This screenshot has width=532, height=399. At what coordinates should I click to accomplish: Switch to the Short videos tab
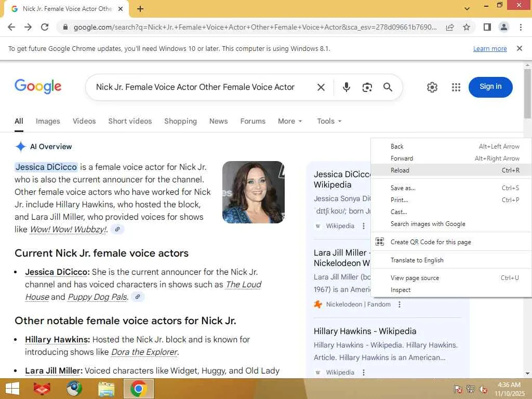130,121
